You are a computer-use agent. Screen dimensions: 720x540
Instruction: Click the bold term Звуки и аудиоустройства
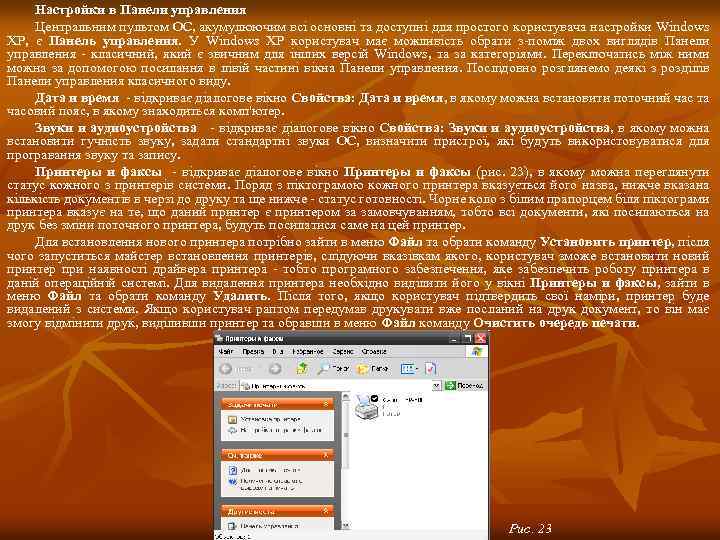click(116, 128)
